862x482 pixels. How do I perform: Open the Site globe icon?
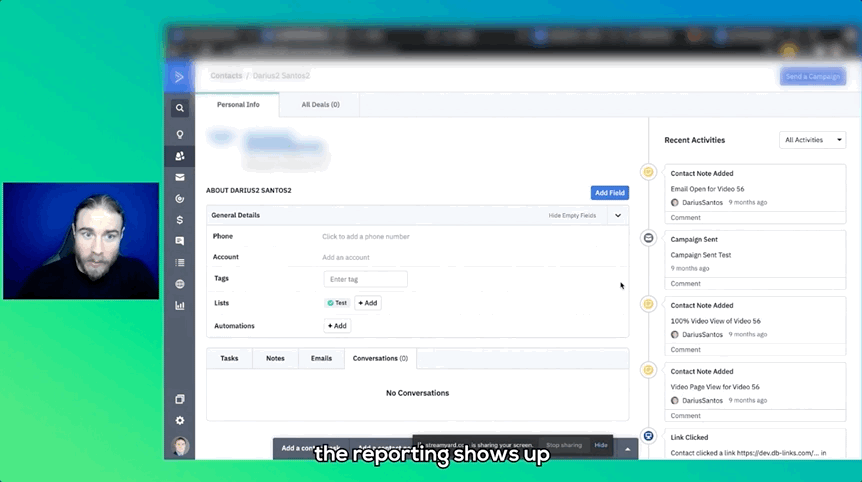[x=180, y=284]
